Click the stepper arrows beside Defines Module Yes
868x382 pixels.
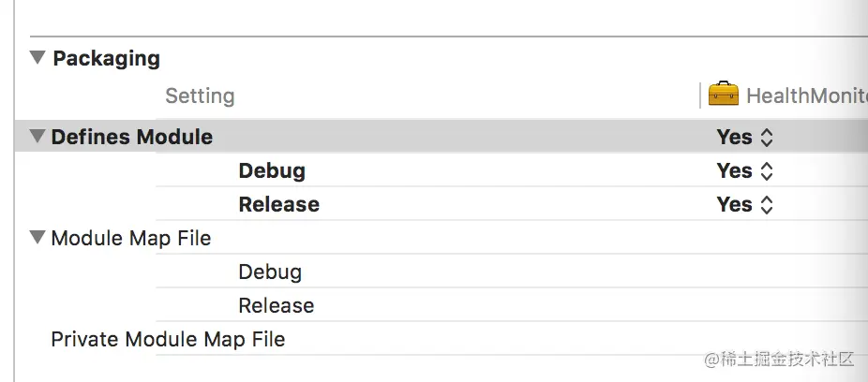[x=766, y=137]
